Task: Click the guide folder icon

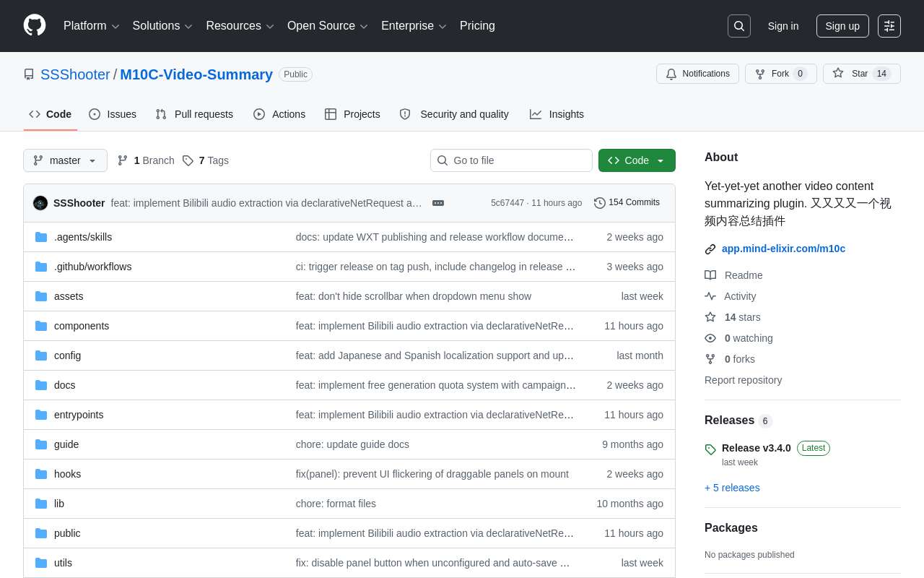Action: (x=41, y=444)
